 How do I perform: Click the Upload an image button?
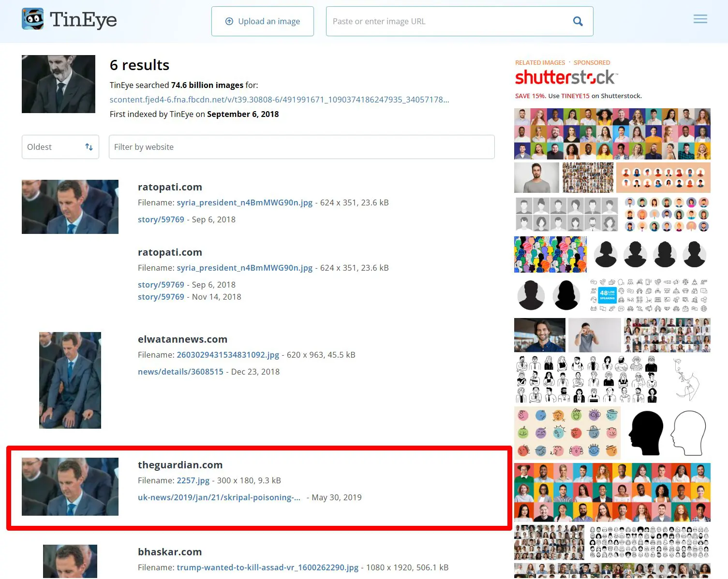click(263, 21)
